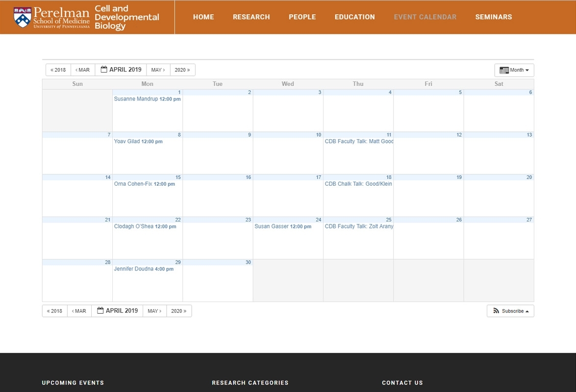Open the CDB Faculty Talk: Zolt Arany event

coord(358,226)
